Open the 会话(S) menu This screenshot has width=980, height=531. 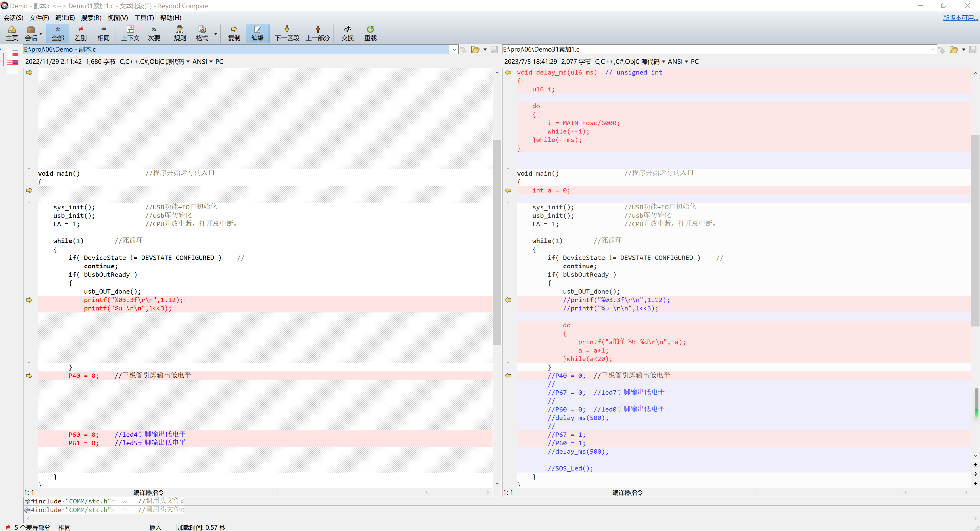click(x=13, y=18)
